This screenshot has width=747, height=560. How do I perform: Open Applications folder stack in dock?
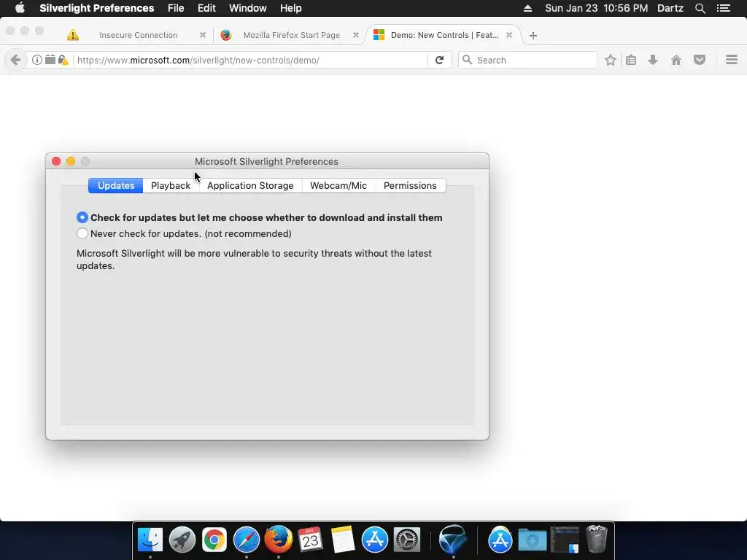500,540
